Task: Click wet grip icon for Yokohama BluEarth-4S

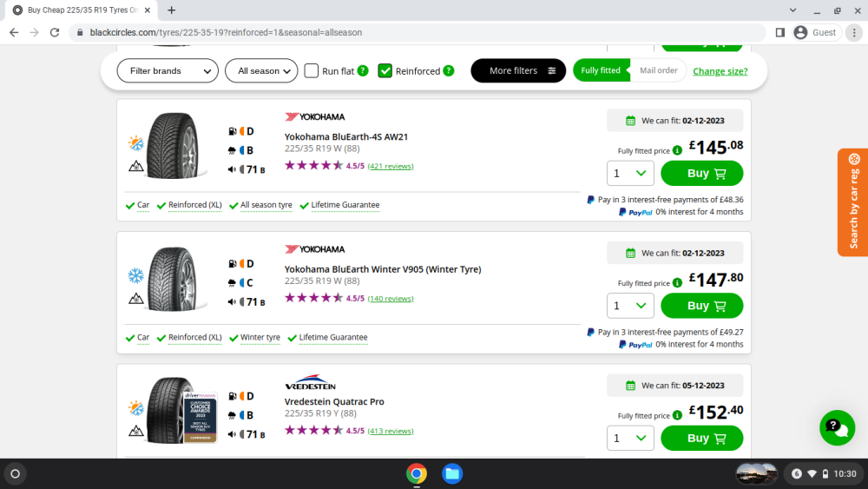Action: pos(233,150)
